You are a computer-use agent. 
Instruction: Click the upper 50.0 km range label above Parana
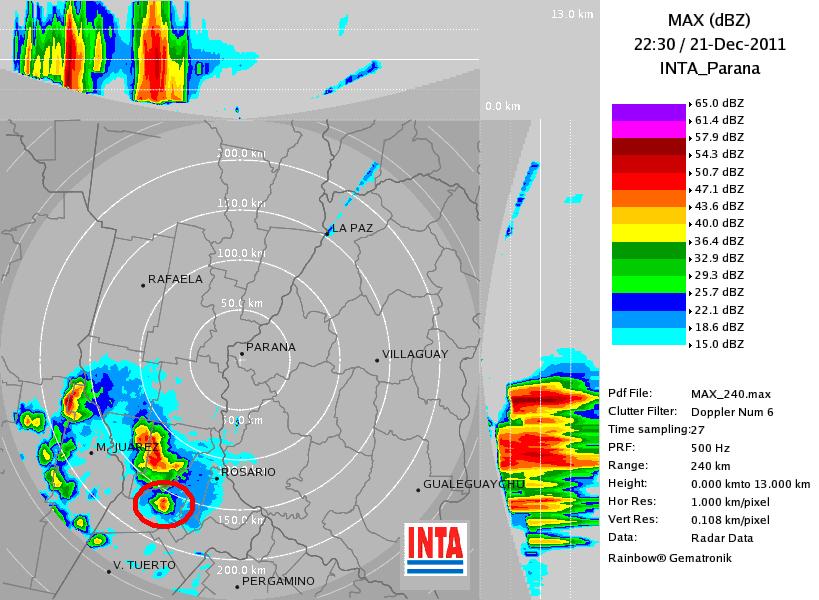click(x=241, y=303)
